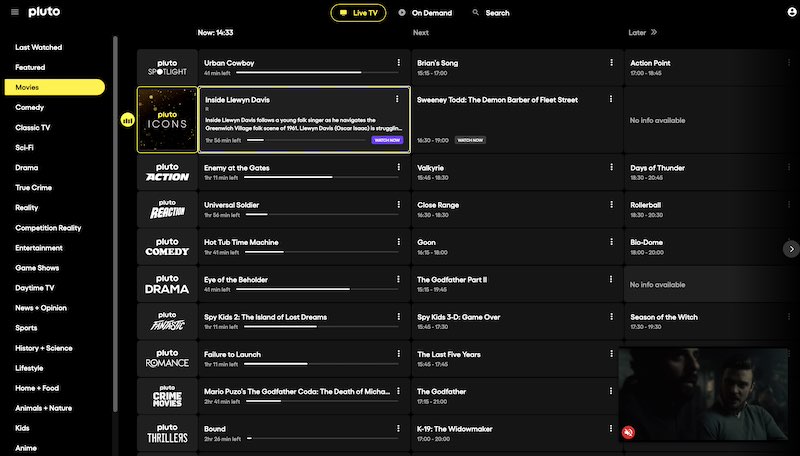Advance the guide with right arrow button
Viewport: 800px width, 456px height.
click(791, 249)
